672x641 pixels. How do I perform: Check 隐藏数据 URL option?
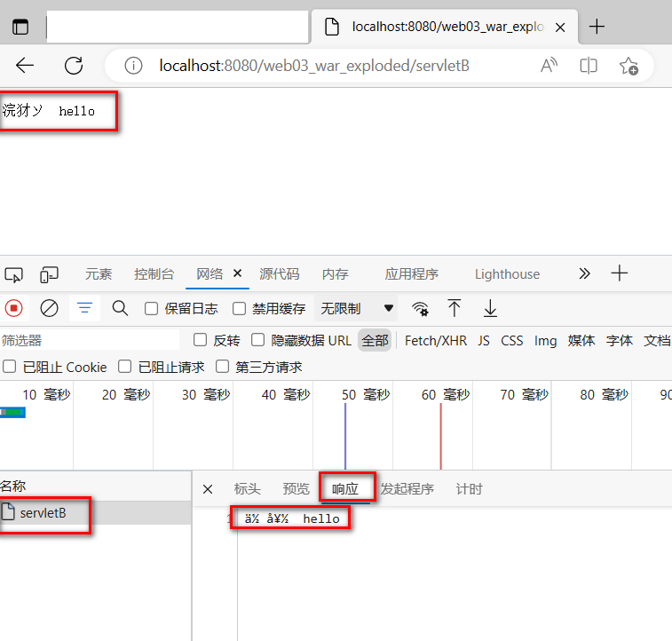click(x=257, y=340)
